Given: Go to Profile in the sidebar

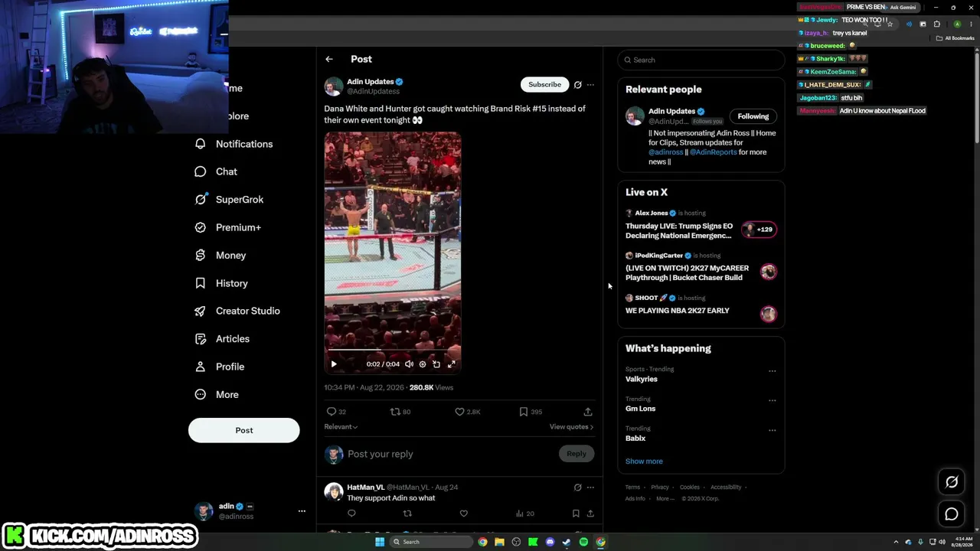Looking at the screenshot, I should tap(220, 367).
